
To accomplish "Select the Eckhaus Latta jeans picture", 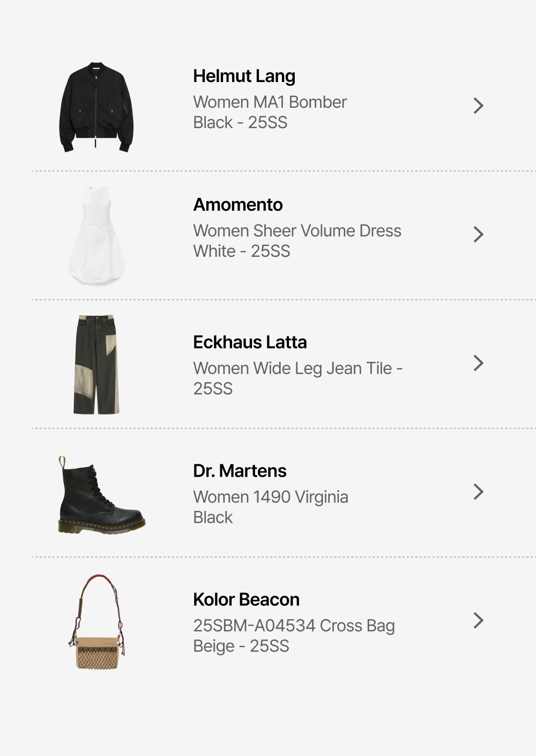I will 96,365.
